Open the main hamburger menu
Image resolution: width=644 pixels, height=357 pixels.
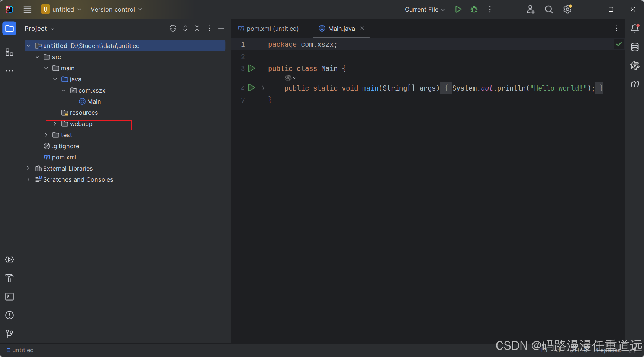click(28, 9)
